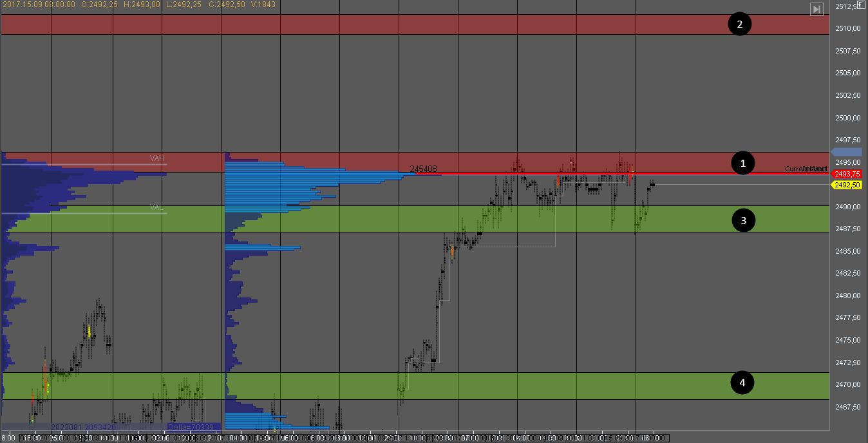
Task: Click the black circle marker numbered 1
Action: [743, 164]
